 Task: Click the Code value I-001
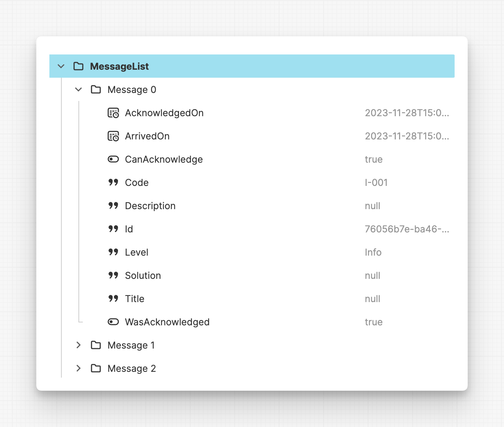coord(376,183)
